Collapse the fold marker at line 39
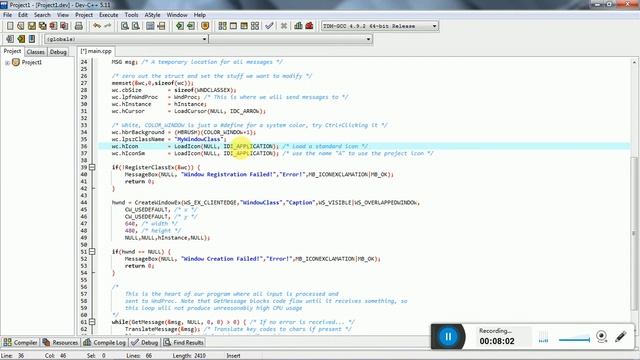The image size is (640, 360). (92, 167)
